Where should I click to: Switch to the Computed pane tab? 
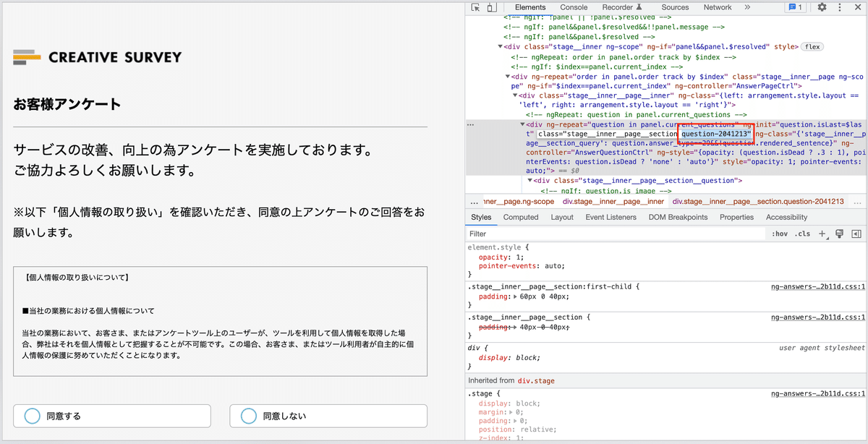tap(521, 217)
